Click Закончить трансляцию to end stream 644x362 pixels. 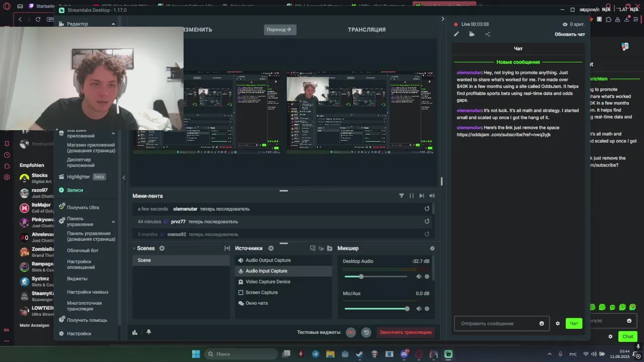tap(406, 332)
